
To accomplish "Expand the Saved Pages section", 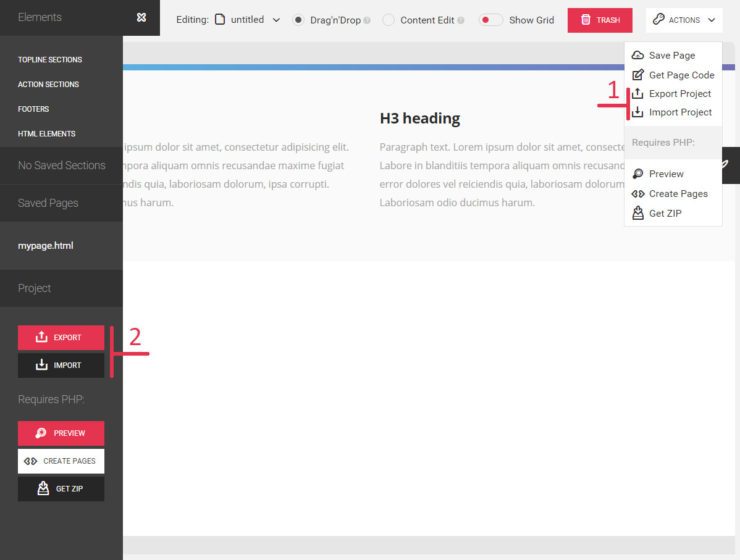I will pyautogui.click(x=48, y=203).
